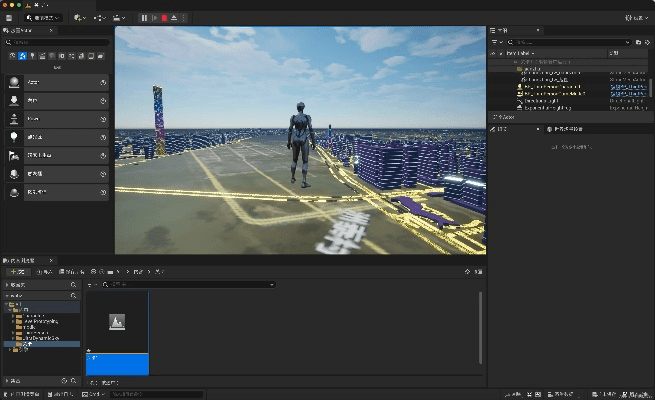Click the Point Light bulb icon
This screenshot has width=655, height=400.
click(15, 137)
